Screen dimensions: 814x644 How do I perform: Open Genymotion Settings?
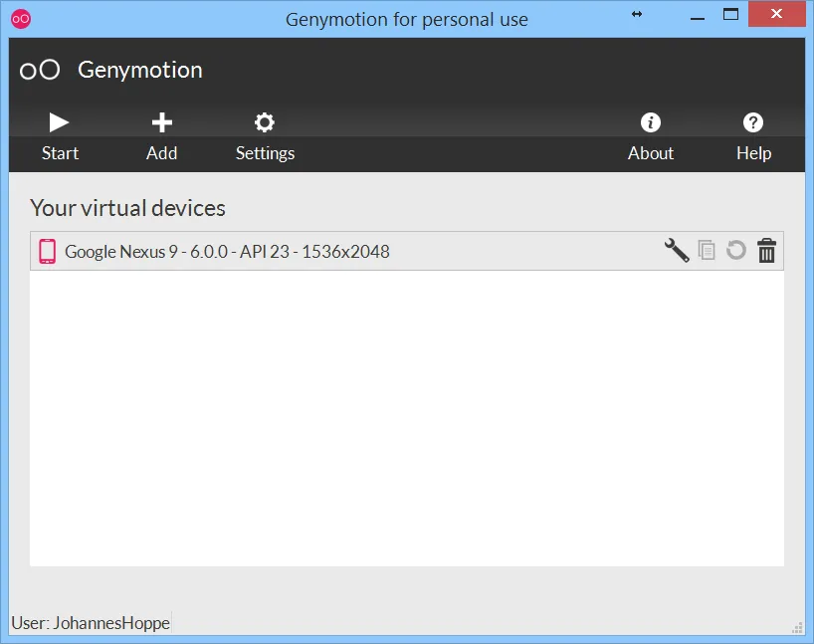(x=265, y=137)
